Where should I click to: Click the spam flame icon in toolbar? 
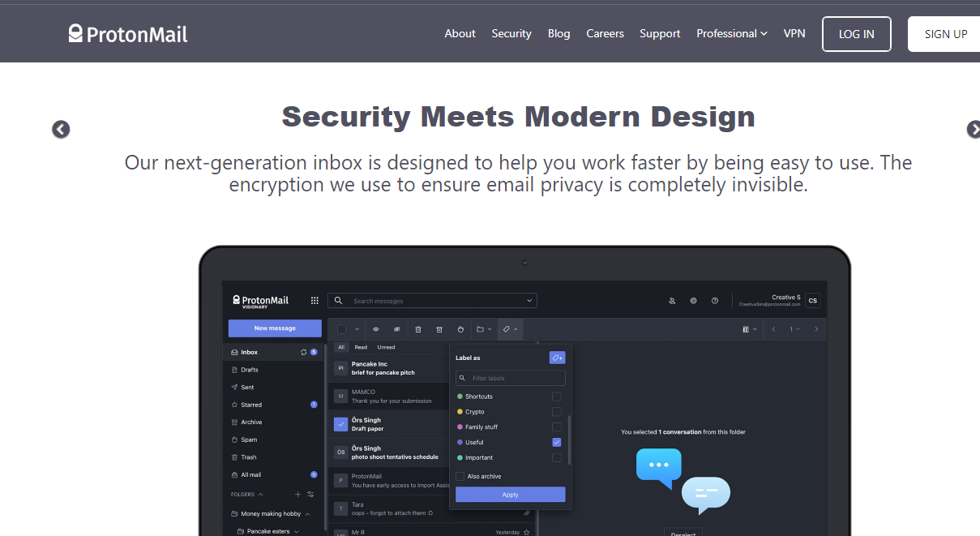(460, 329)
